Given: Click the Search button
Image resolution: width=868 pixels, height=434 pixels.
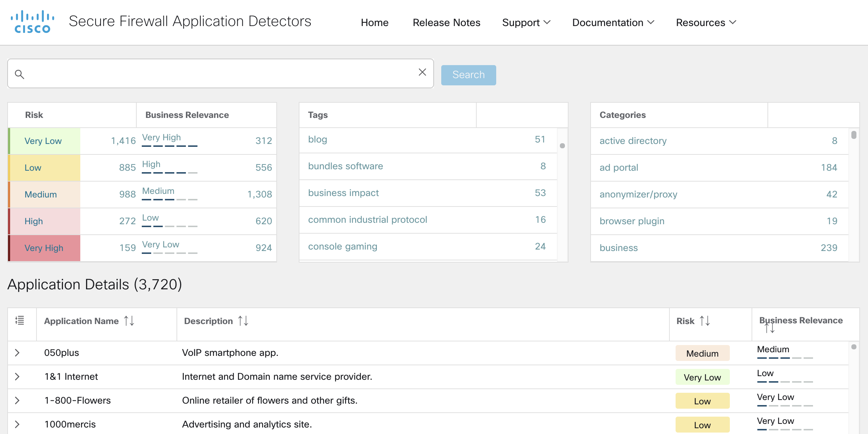Looking at the screenshot, I should point(468,75).
